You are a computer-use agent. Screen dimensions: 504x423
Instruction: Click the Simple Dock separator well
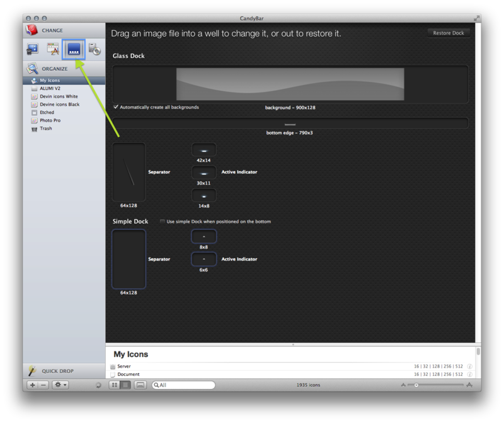[129, 259]
